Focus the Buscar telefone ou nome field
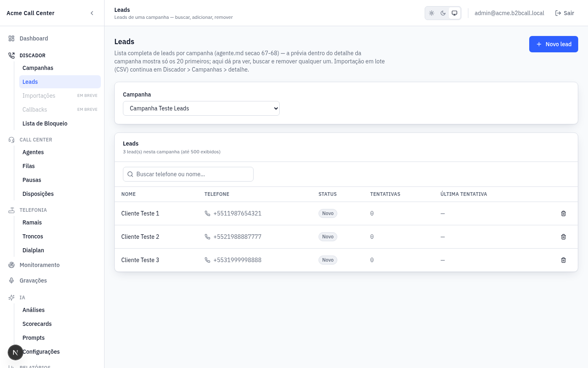The height and width of the screenshot is (368, 588). click(188, 174)
